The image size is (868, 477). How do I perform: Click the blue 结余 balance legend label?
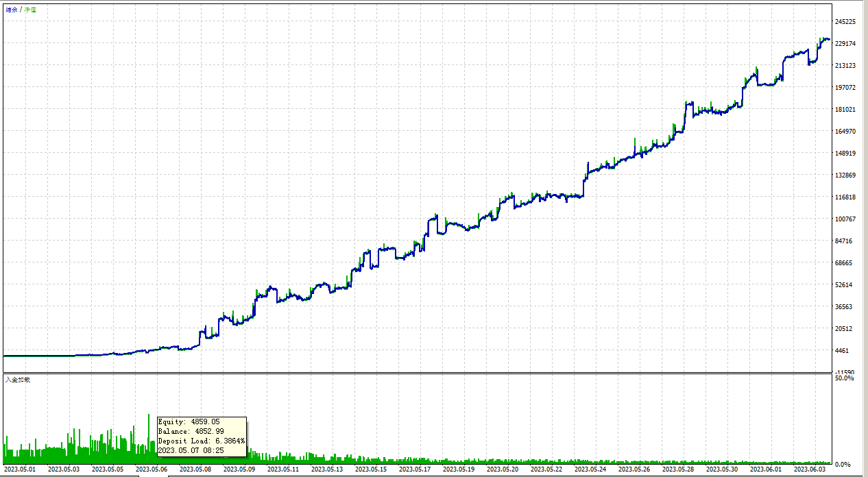[12, 10]
